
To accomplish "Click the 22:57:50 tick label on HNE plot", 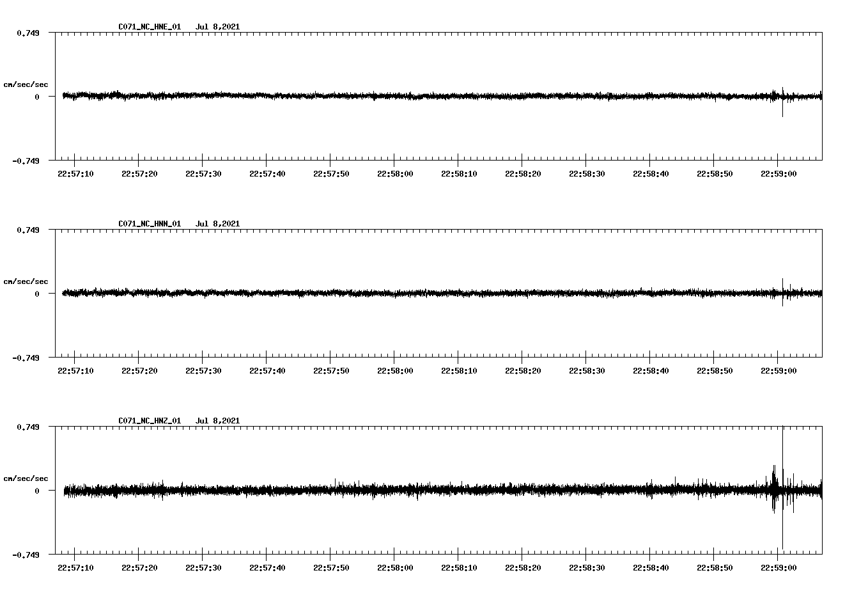I will click(331, 173).
